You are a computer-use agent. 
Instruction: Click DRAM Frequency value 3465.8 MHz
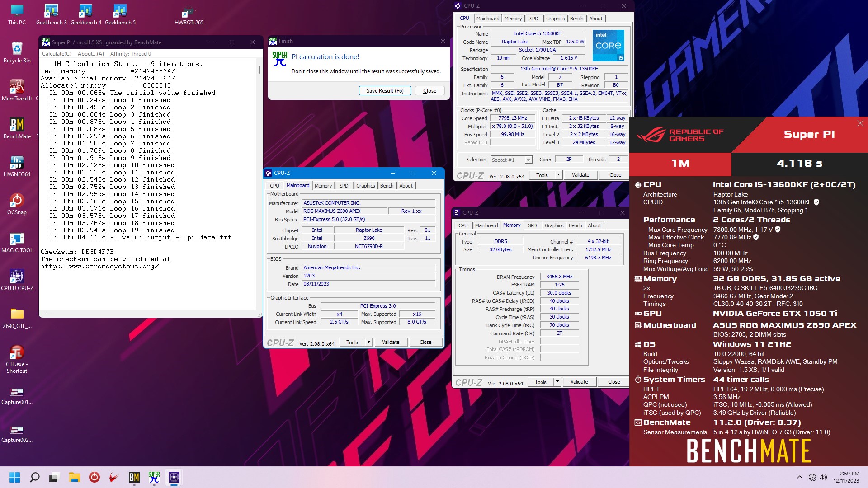559,277
